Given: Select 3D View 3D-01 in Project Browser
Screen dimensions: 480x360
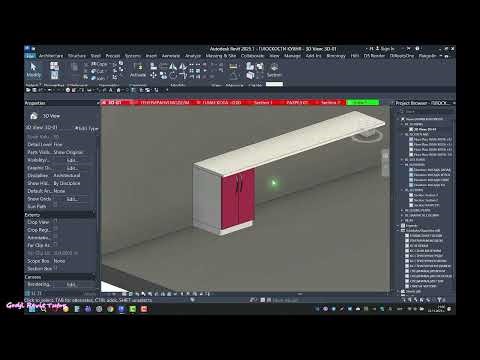Looking at the screenshot, I should coord(425,129).
